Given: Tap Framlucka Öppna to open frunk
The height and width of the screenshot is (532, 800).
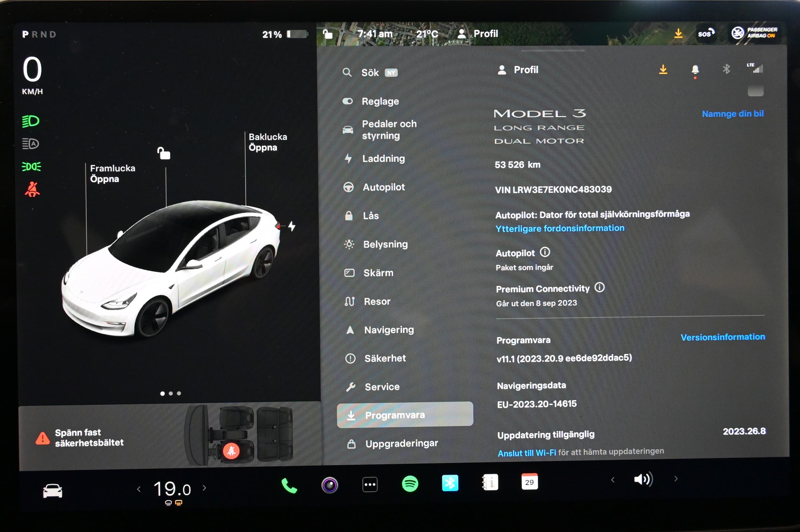Looking at the screenshot, I should click(x=112, y=173).
